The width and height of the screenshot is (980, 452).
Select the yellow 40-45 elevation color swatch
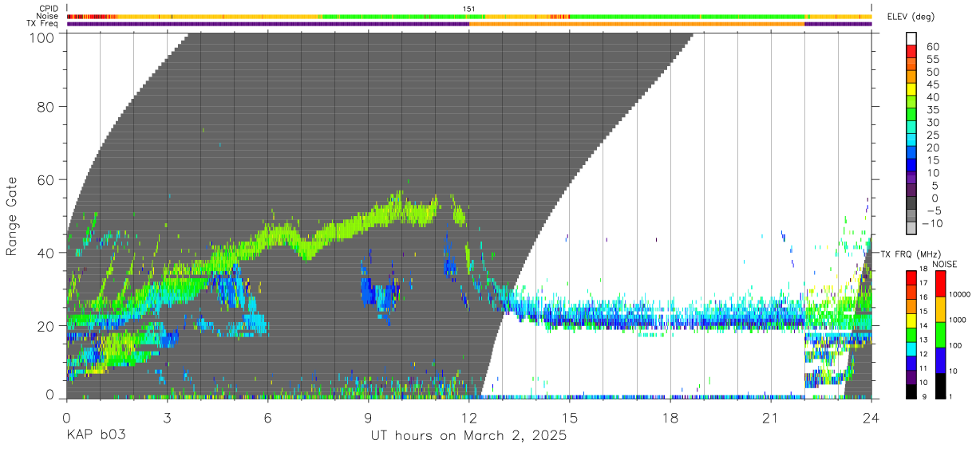[911, 90]
